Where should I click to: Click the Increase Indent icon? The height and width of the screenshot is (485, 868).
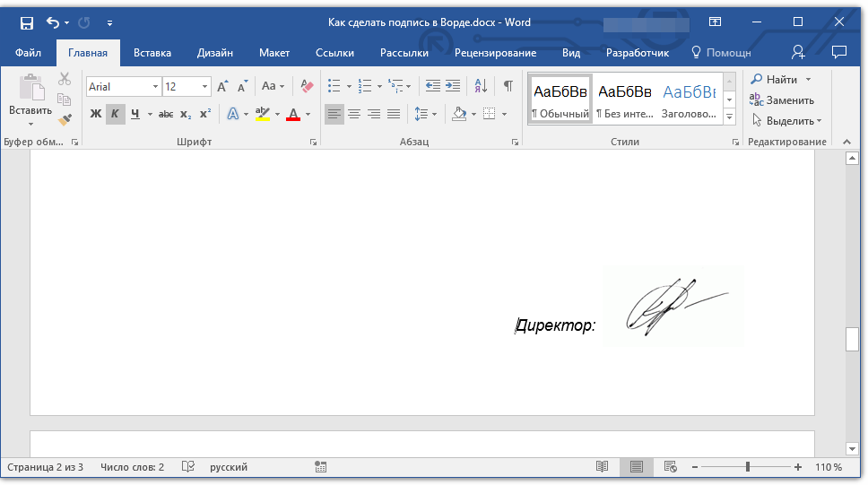(453, 86)
